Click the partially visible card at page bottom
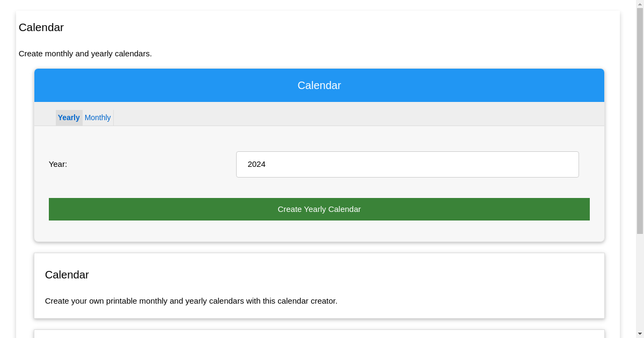Viewport: 644px width, 338px height. [319, 334]
